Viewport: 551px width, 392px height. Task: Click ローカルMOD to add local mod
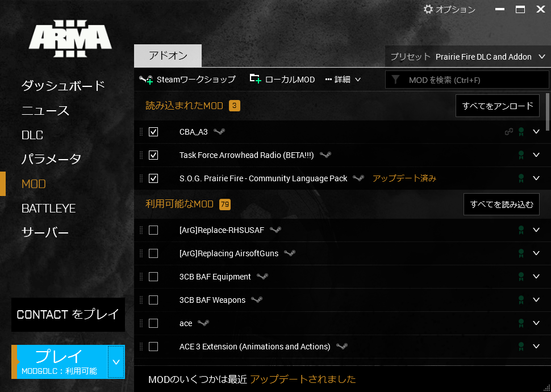[x=282, y=80]
